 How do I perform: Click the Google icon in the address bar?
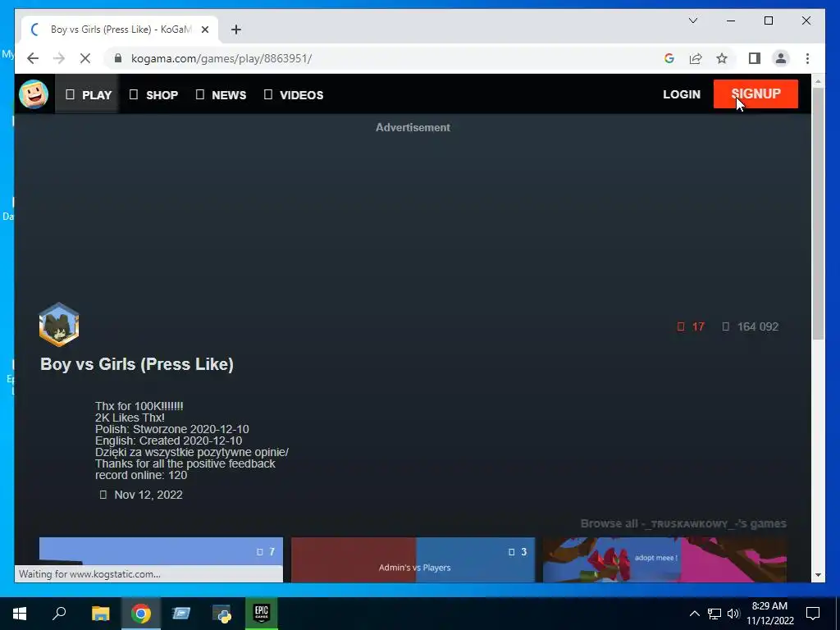669,58
